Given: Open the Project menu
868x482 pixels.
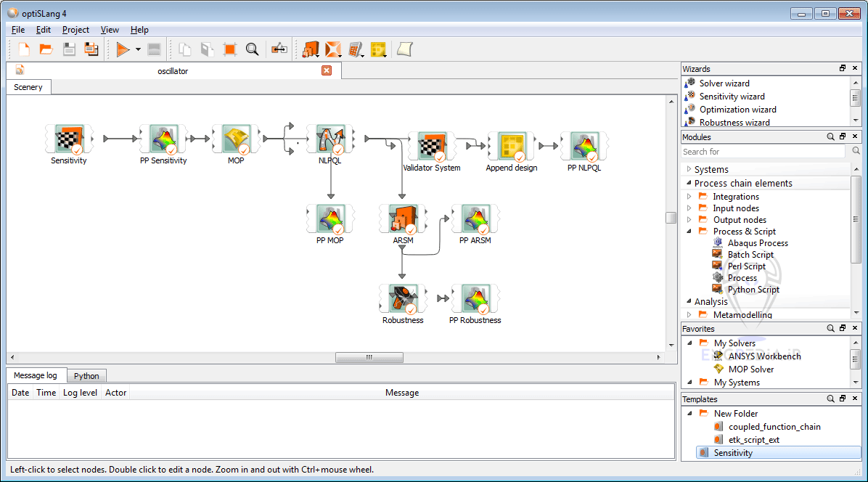Looking at the screenshot, I should coord(75,30).
